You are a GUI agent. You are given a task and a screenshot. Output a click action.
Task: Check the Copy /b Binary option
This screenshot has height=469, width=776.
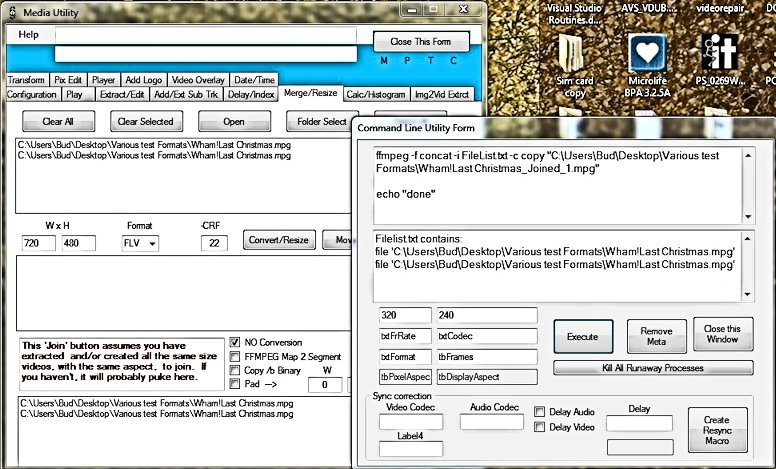pos(235,370)
